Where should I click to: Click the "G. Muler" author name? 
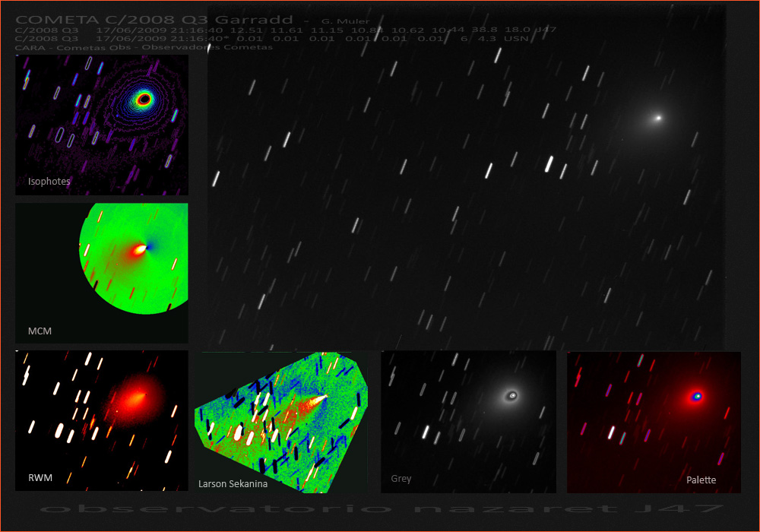pos(346,21)
